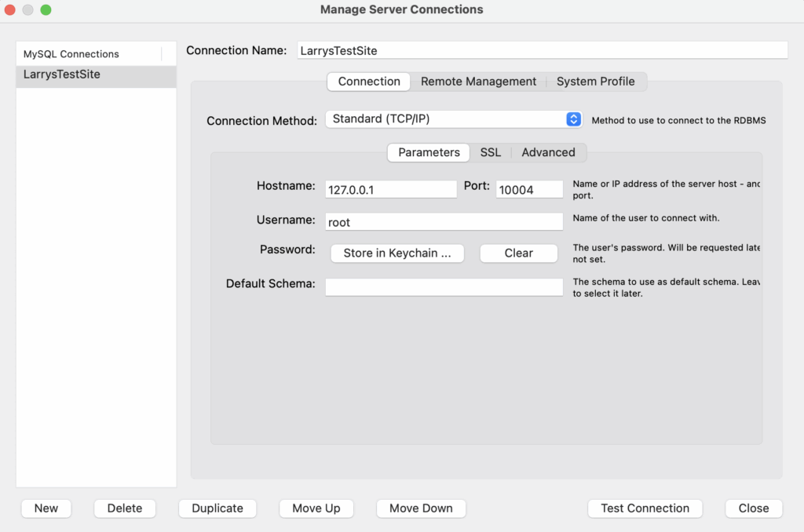Click the Username text field
The image size is (804, 532).
444,222
